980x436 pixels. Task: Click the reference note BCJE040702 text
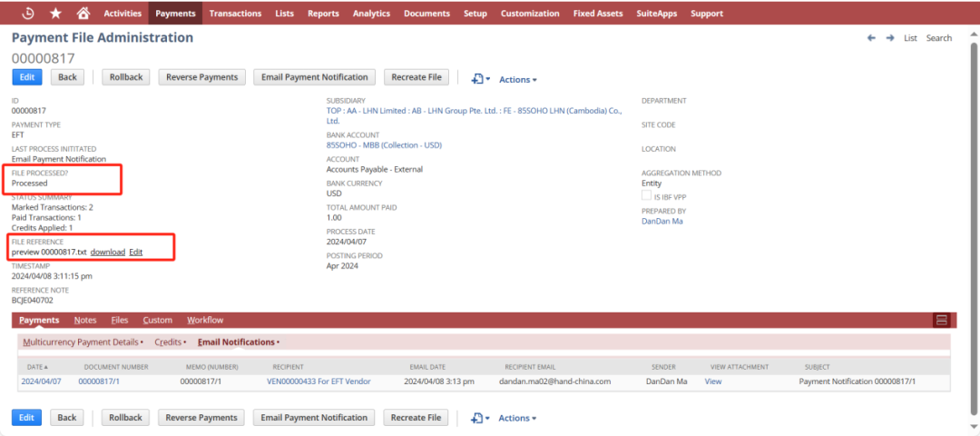coord(33,301)
